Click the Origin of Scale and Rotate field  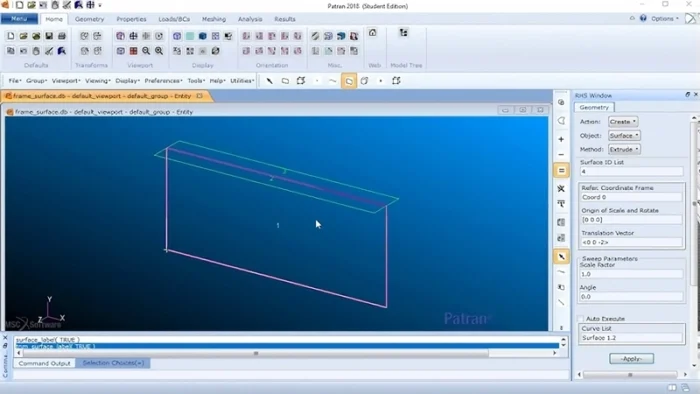pos(631,220)
